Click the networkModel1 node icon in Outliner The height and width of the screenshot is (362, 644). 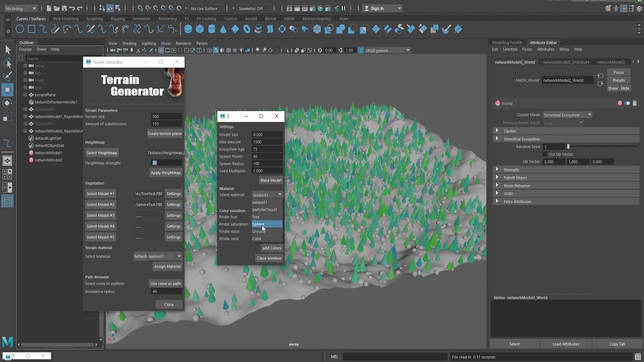tap(31, 153)
